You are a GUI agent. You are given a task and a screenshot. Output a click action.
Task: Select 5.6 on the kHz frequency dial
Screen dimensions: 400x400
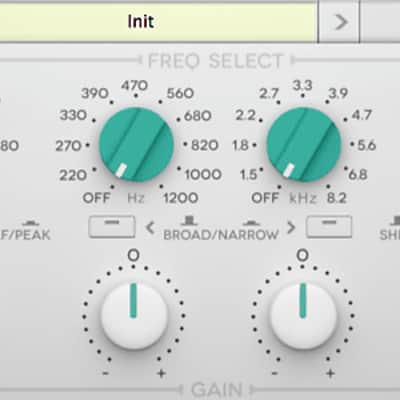367,145
